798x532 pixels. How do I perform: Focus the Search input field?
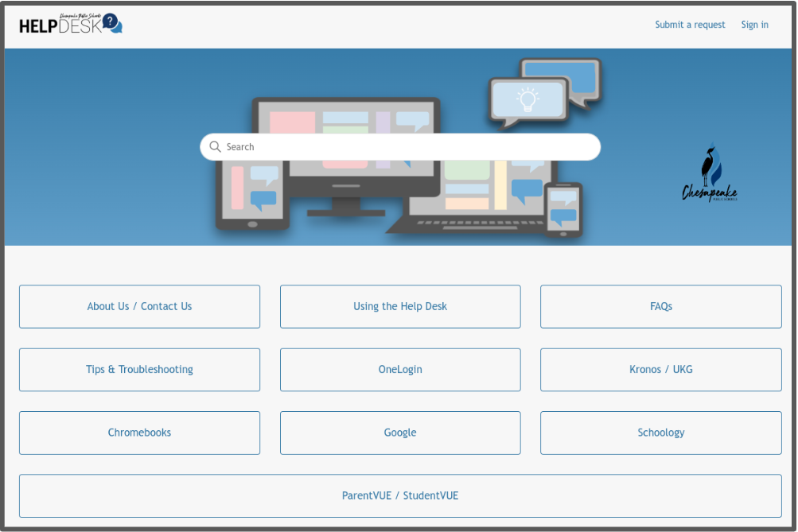[400, 147]
